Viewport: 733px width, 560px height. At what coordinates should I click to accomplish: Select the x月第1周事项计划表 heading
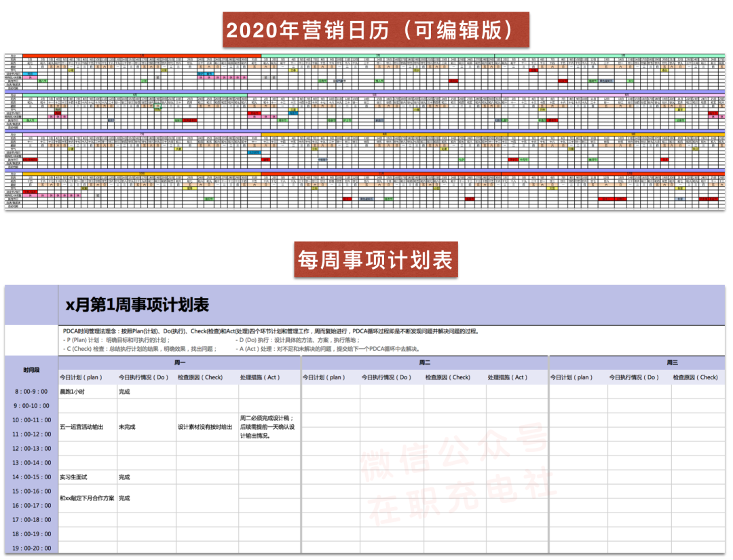(x=136, y=305)
